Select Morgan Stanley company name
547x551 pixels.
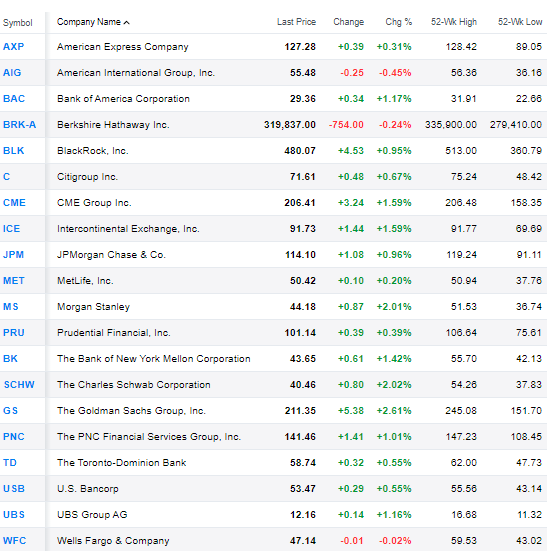pyautogui.click(x=93, y=307)
